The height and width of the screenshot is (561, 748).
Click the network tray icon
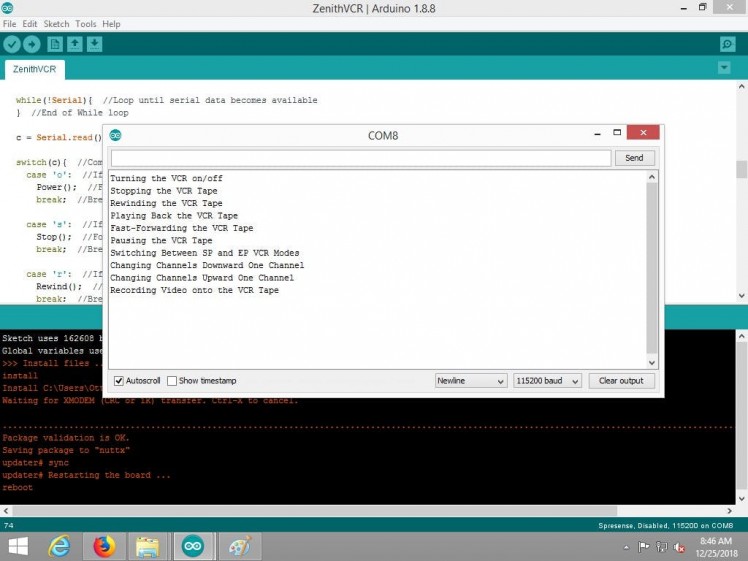[x=662, y=547]
